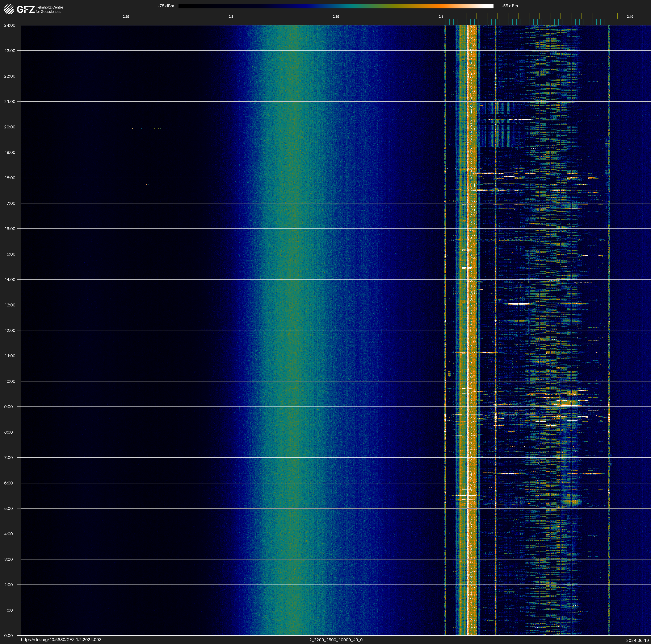The image size is (651, 644).
Task: Select the 2.25 frequency axis label
Action: click(x=126, y=17)
